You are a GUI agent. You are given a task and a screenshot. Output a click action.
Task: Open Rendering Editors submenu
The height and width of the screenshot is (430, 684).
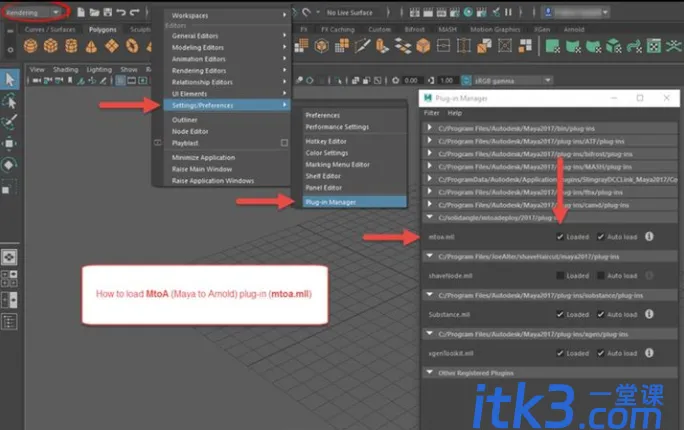tap(227, 70)
